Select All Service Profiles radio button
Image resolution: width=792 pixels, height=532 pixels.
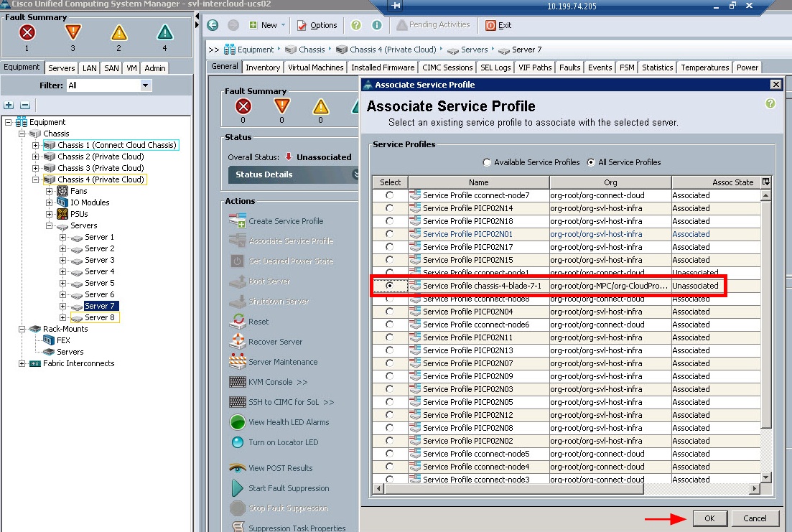590,162
